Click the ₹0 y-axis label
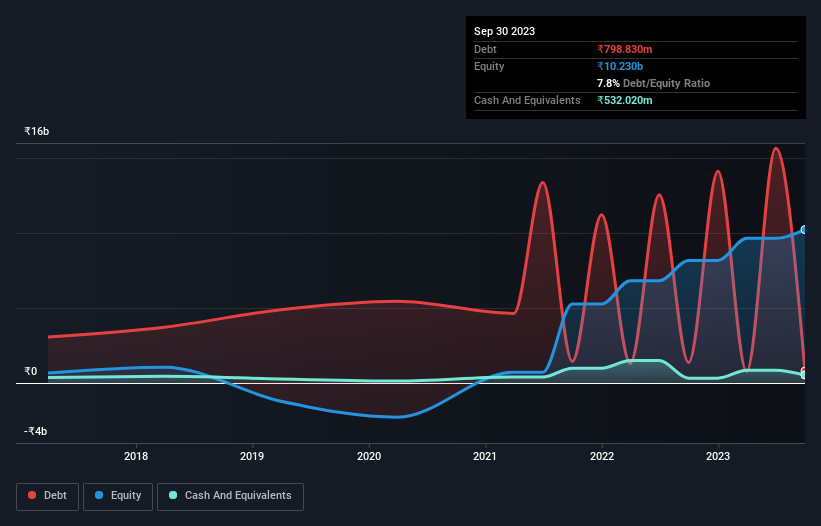Screen dimensions: 821x526 tap(31, 372)
